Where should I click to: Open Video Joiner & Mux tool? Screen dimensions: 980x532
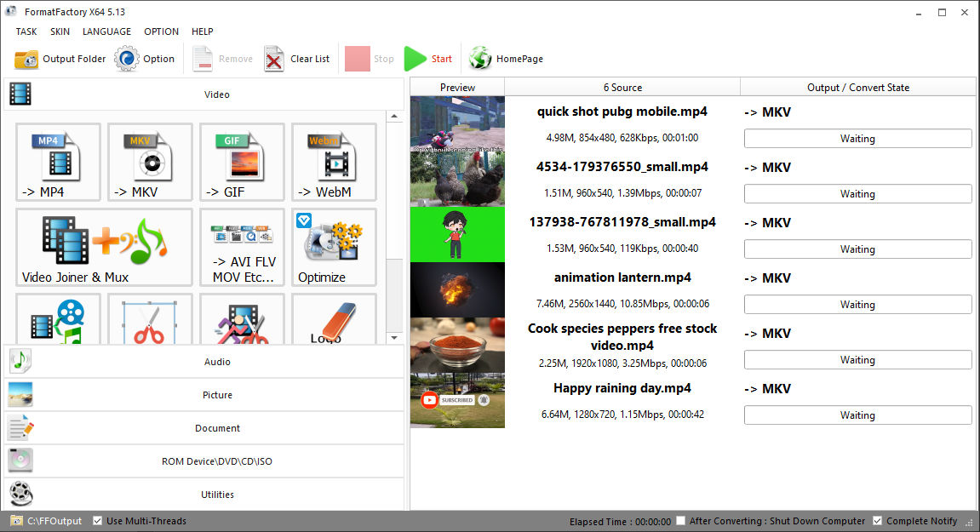pos(105,247)
